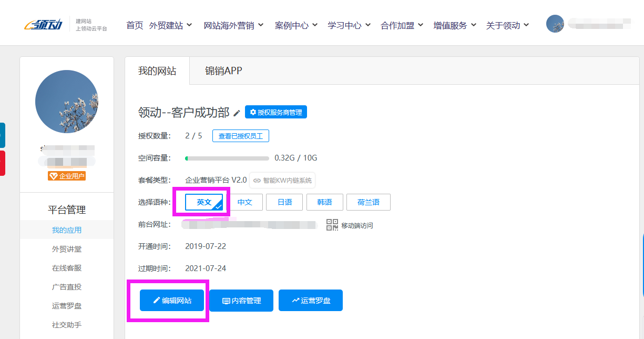
Task: Switch to the 锦销APP tab
Action: (223, 71)
